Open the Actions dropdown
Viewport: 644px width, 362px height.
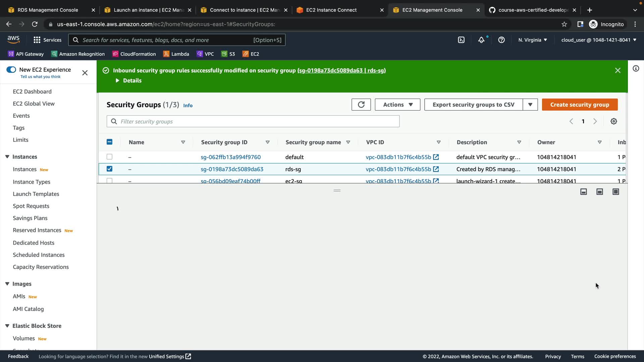397,105
